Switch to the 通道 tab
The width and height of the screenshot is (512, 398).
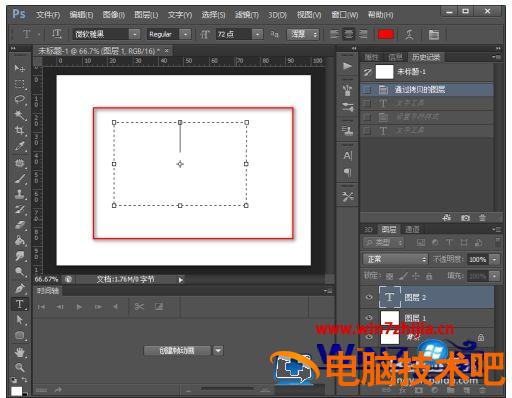(x=412, y=229)
